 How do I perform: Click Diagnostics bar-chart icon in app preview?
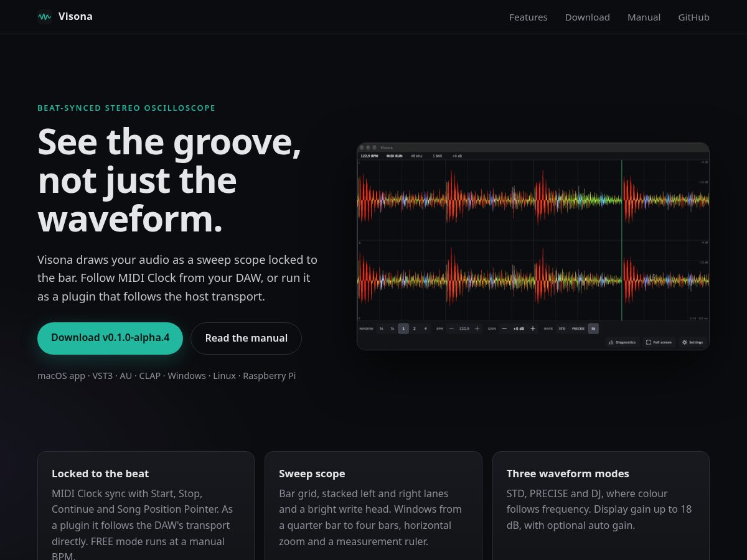click(x=611, y=342)
